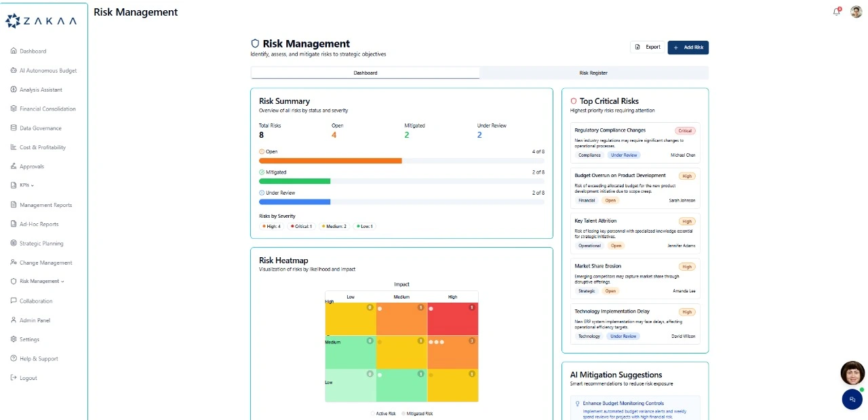This screenshot has height=420, width=868.
Task: Click the Add Risk button
Action: pos(688,47)
